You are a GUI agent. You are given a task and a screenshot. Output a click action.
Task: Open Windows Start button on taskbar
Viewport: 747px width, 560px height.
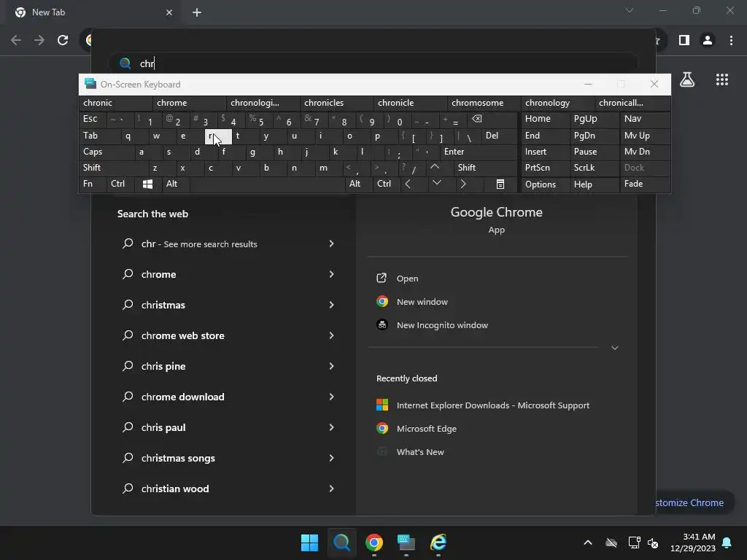click(x=309, y=542)
